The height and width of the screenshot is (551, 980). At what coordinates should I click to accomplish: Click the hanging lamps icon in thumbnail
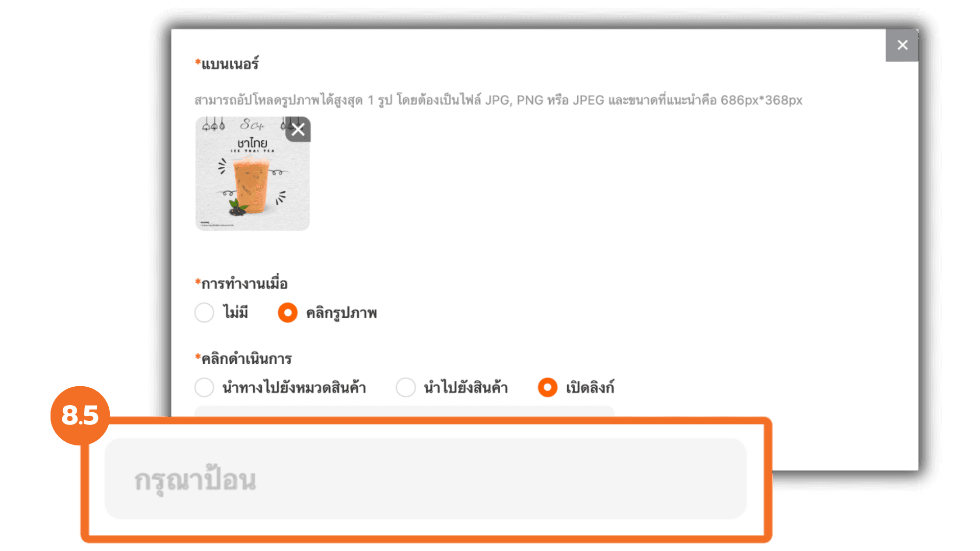click(x=213, y=124)
